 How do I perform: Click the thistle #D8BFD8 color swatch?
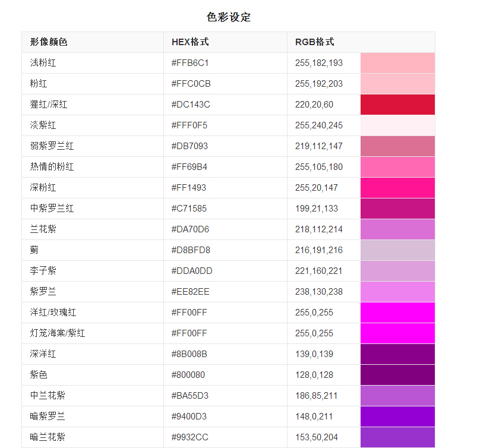pos(397,250)
